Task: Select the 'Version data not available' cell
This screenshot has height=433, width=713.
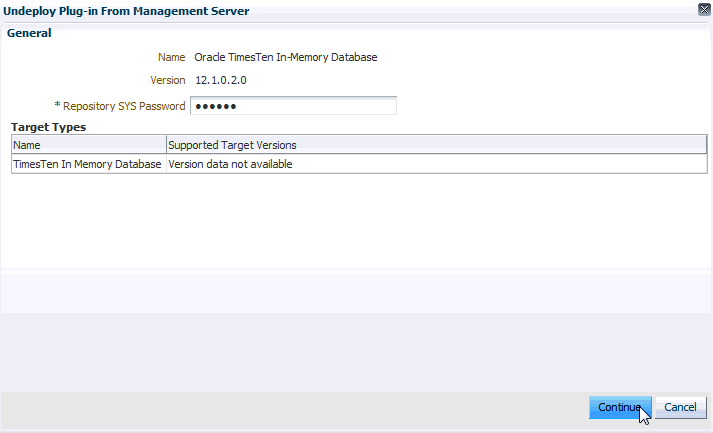Action: 437,164
